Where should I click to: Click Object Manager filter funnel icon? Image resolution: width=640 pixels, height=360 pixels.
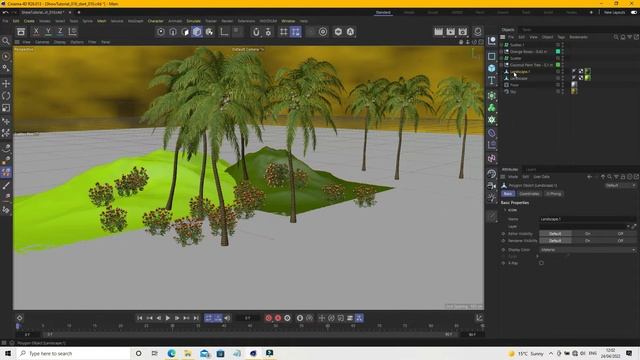click(630, 37)
